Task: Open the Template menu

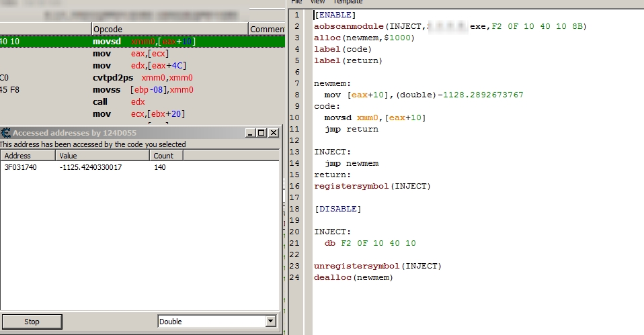Action: click(x=348, y=2)
